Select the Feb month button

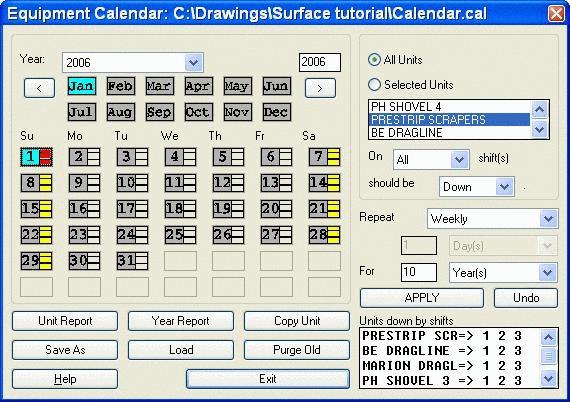pyautogui.click(x=121, y=86)
